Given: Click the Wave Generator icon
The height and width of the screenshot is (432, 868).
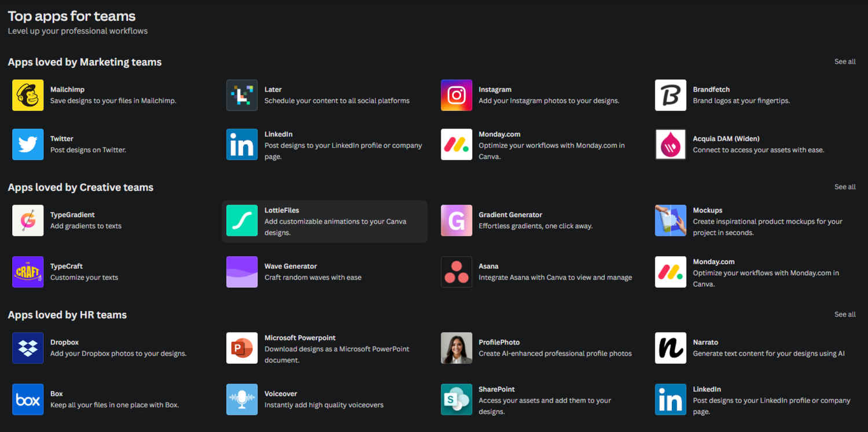Looking at the screenshot, I should tap(241, 272).
